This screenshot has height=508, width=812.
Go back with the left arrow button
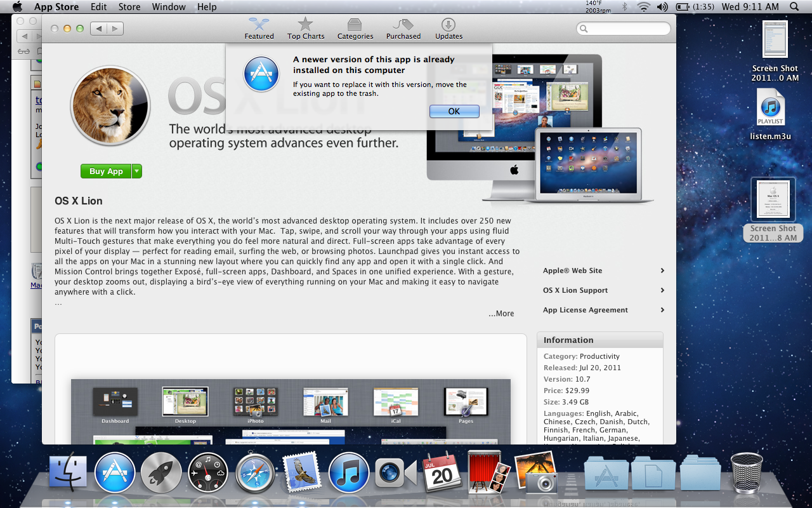(x=98, y=29)
